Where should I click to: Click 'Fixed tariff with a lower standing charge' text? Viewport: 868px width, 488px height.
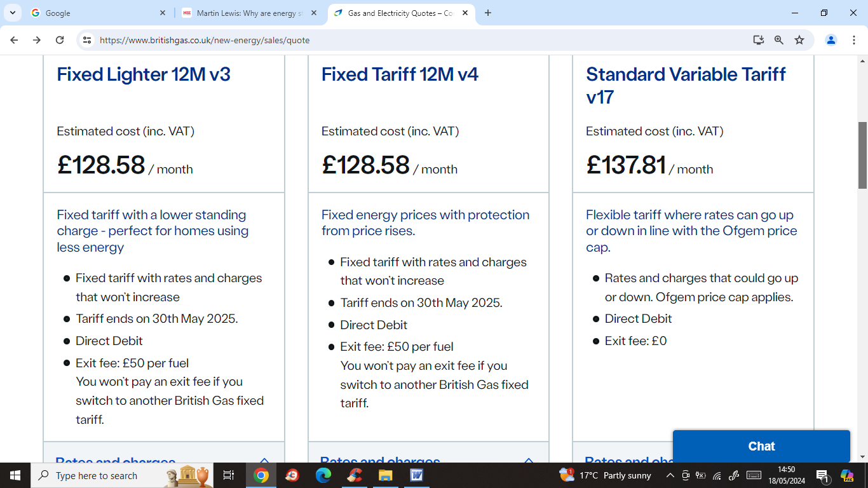click(x=153, y=231)
